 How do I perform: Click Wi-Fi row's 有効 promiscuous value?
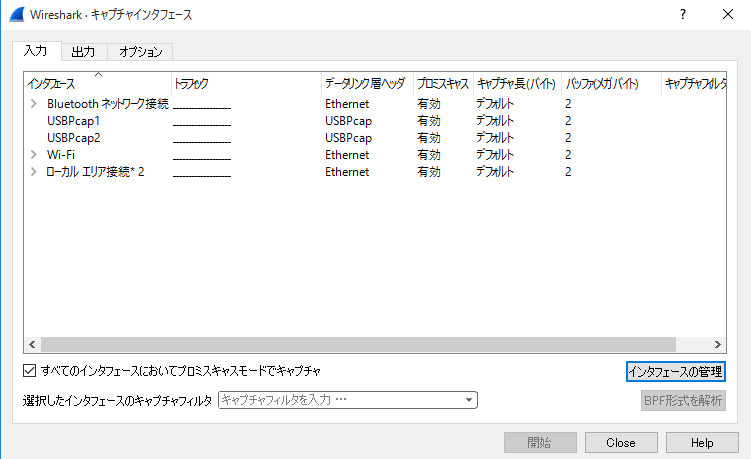pyautogui.click(x=429, y=155)
